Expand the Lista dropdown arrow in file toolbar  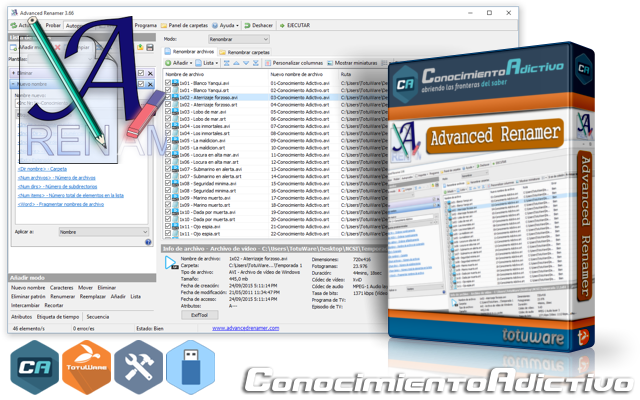pyautogui.click(x=217, y=63)
